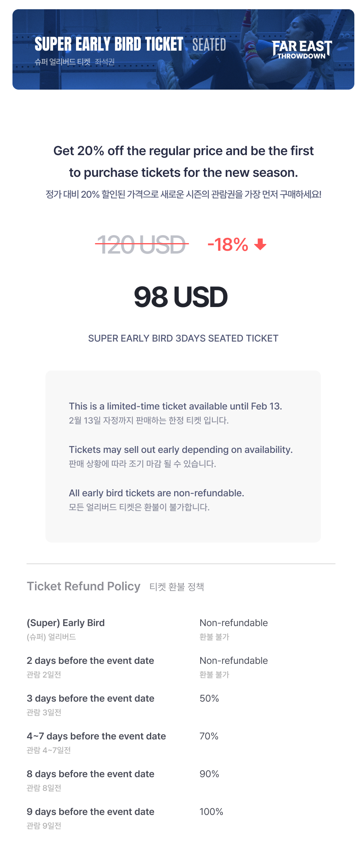Click the 98 USD price
This screenshot has height=868, width=362.
181,297
